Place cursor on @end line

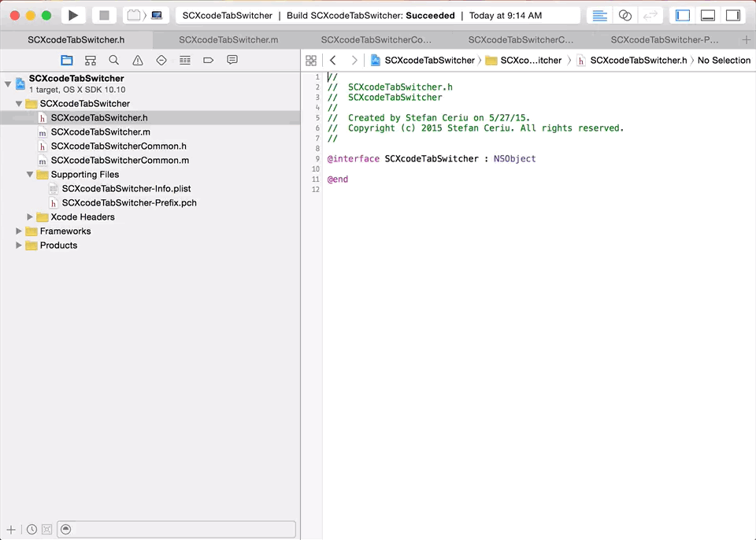[x=338, y=179]
